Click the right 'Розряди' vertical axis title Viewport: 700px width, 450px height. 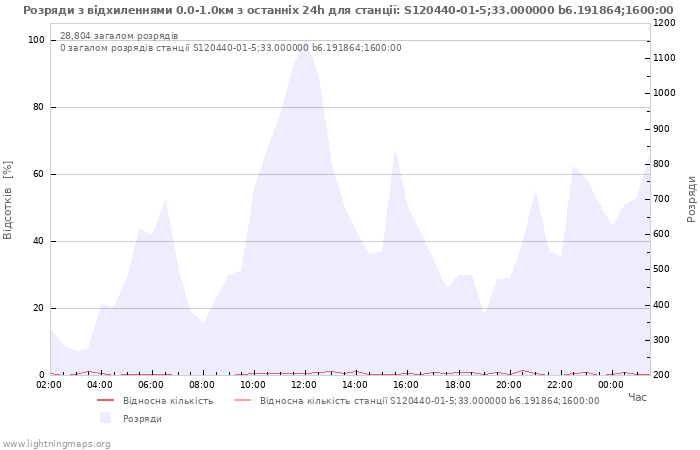691,199
